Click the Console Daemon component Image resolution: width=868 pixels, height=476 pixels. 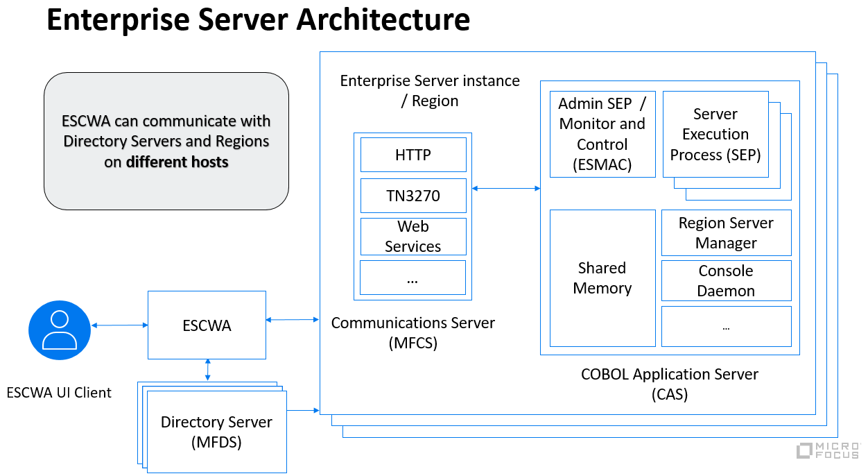point(726,280)
